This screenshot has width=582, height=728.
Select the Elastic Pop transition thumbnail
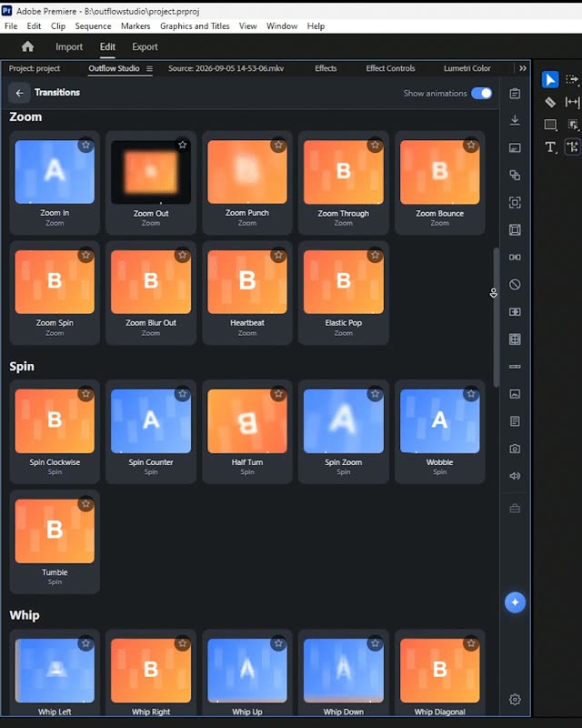344,282
